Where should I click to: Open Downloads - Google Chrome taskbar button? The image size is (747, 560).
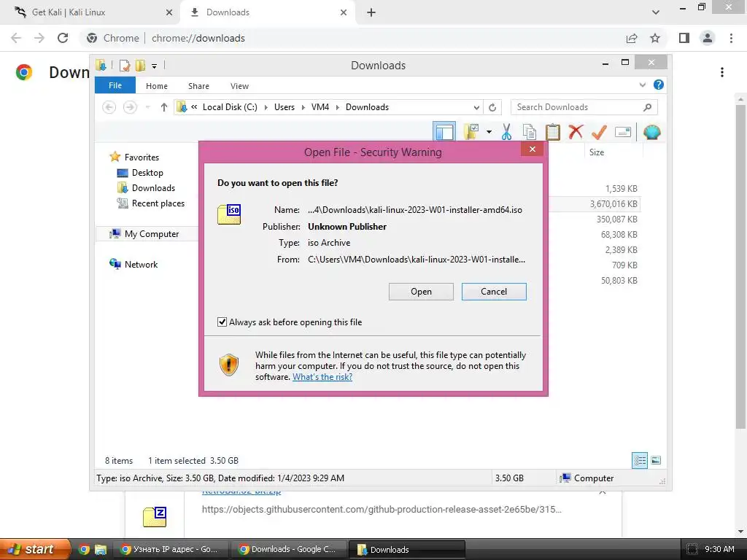click(289, 549)
